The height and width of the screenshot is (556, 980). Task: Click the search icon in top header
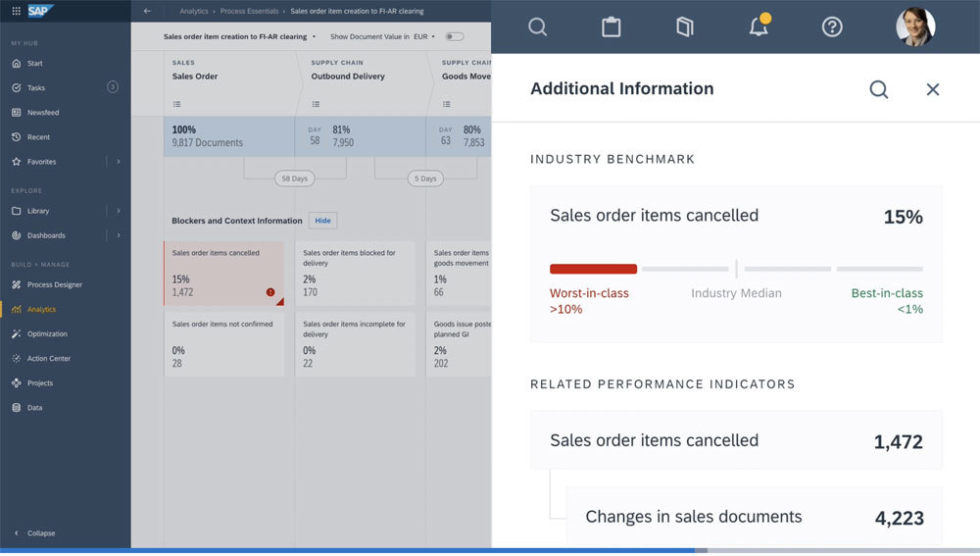point(537,26)
